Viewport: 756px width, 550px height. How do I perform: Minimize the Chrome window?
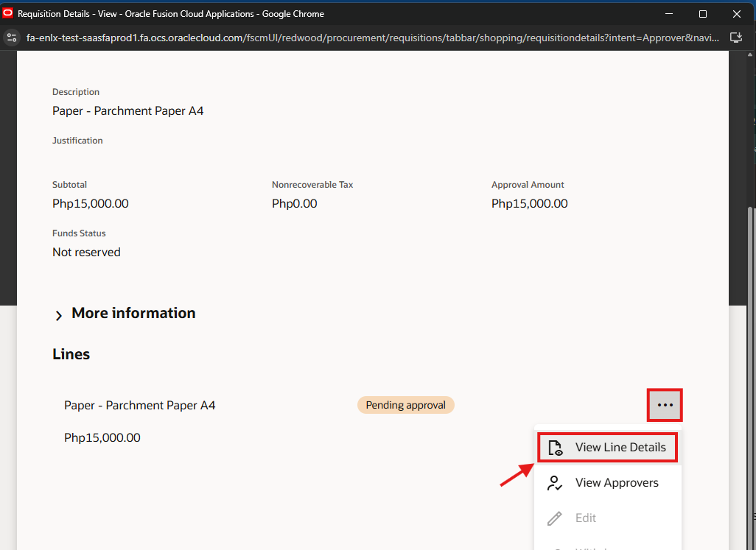[669, 13]
